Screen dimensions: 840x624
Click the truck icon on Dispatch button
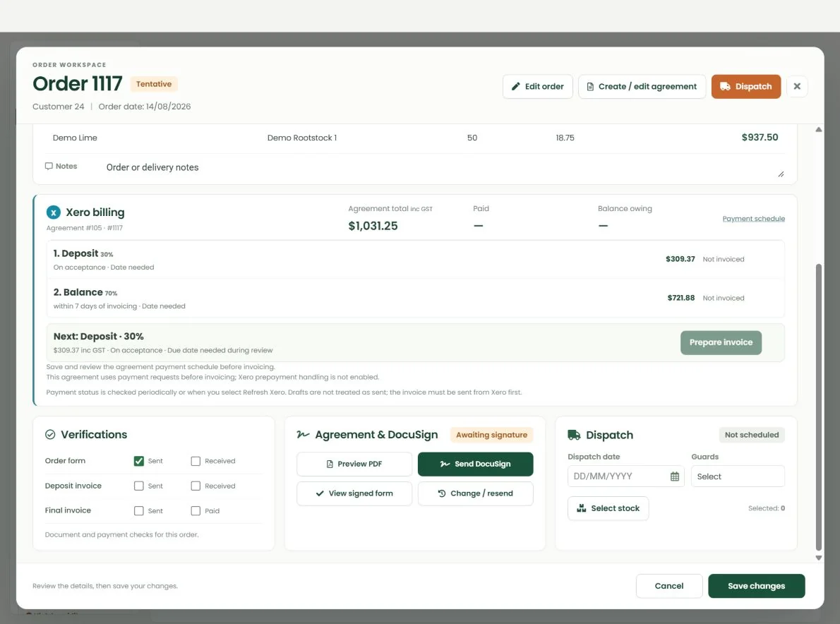[725, 86]
